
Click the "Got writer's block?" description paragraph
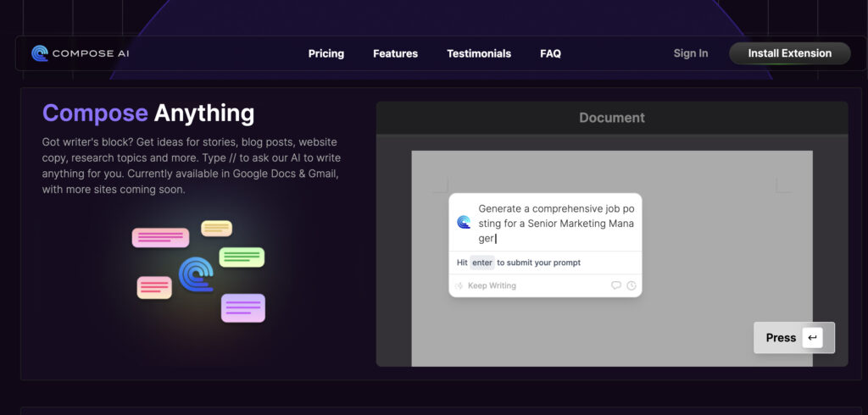(192, 165)
